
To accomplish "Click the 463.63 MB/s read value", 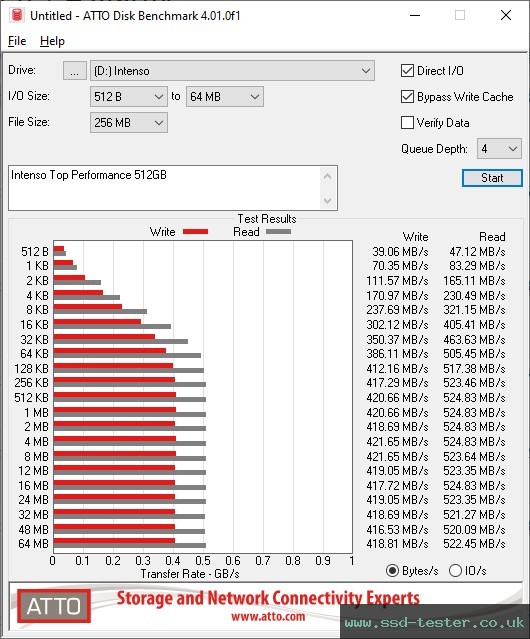I will click(474, 339).
